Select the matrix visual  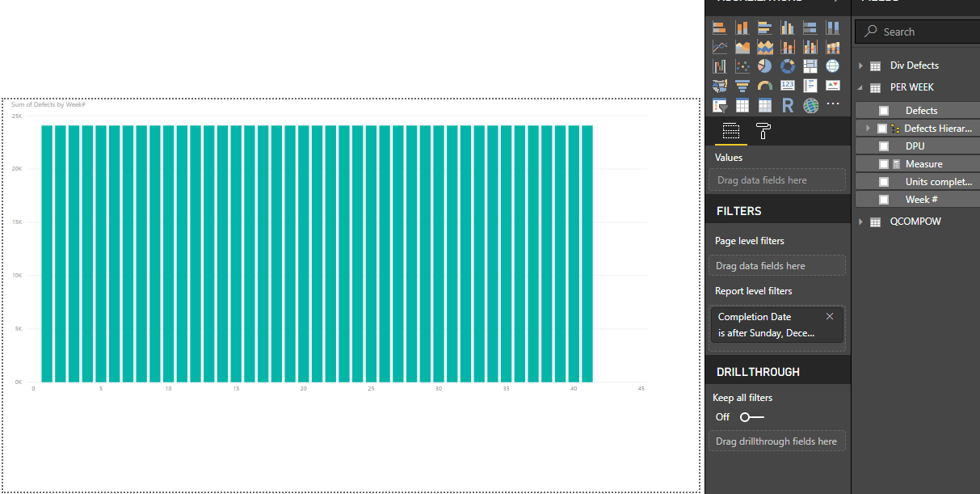[x=764, y=106]
